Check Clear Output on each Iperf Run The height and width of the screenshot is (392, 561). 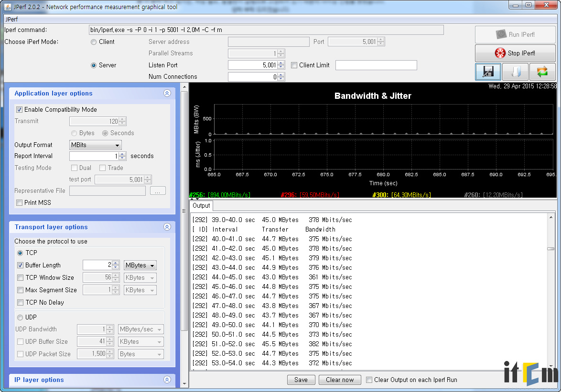pyautogui.click(x=369, y=380)
